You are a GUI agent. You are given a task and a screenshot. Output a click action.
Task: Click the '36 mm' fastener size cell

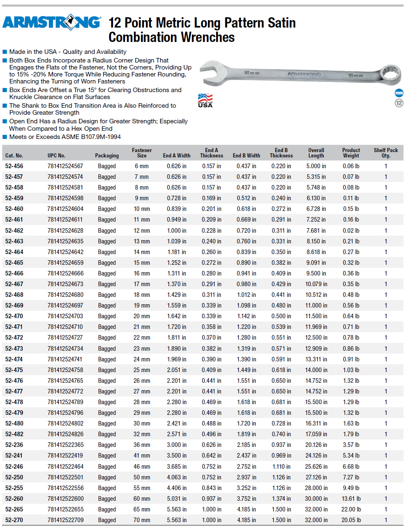(142, 445)
